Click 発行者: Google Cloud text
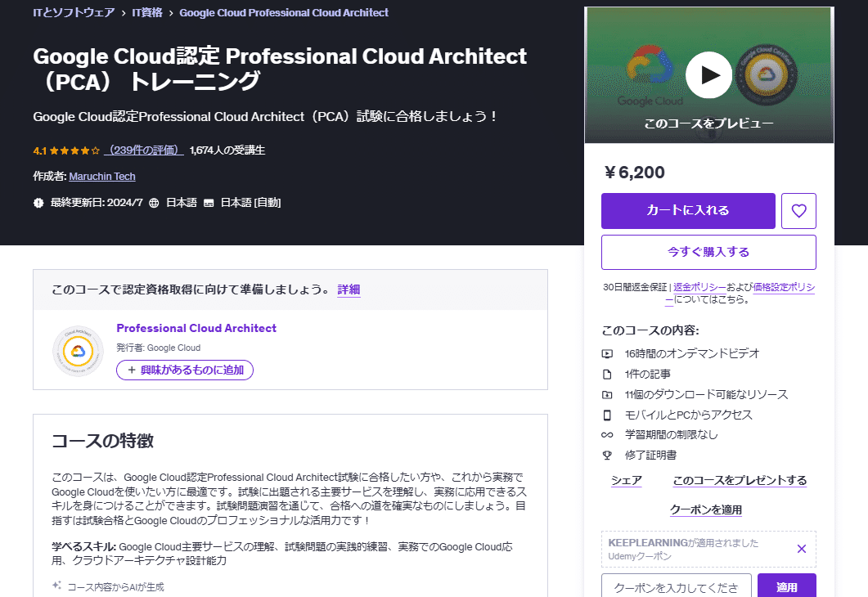868x597 pixels. [x=159, y=348]
